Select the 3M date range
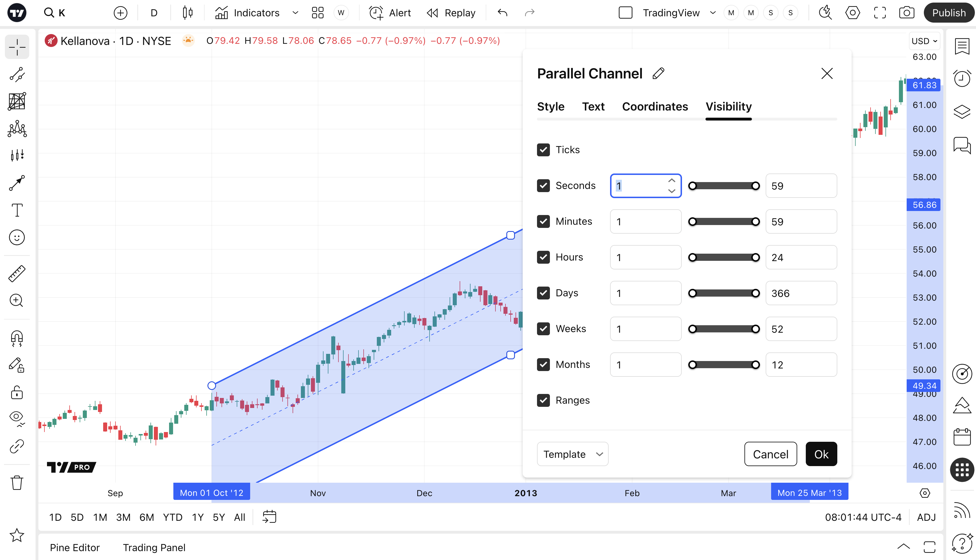This screenshot has height=560, width=976. click(x=123, y=517)
